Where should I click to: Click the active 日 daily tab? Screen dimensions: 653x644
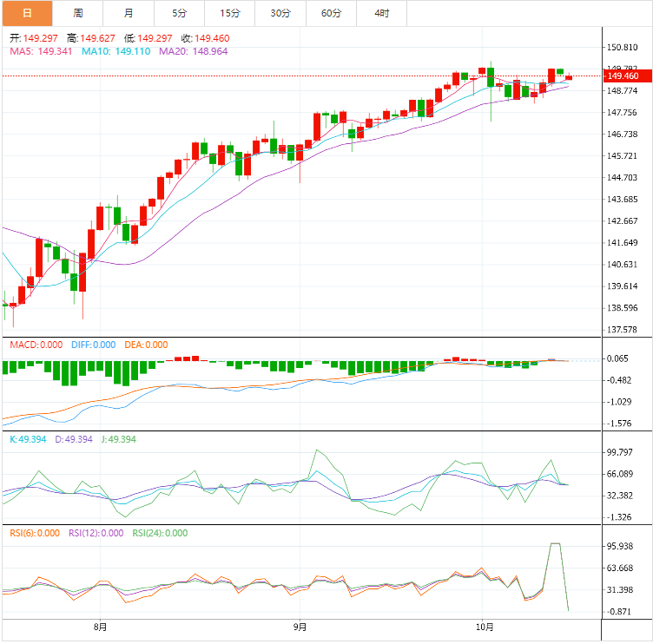click(27, 13)
